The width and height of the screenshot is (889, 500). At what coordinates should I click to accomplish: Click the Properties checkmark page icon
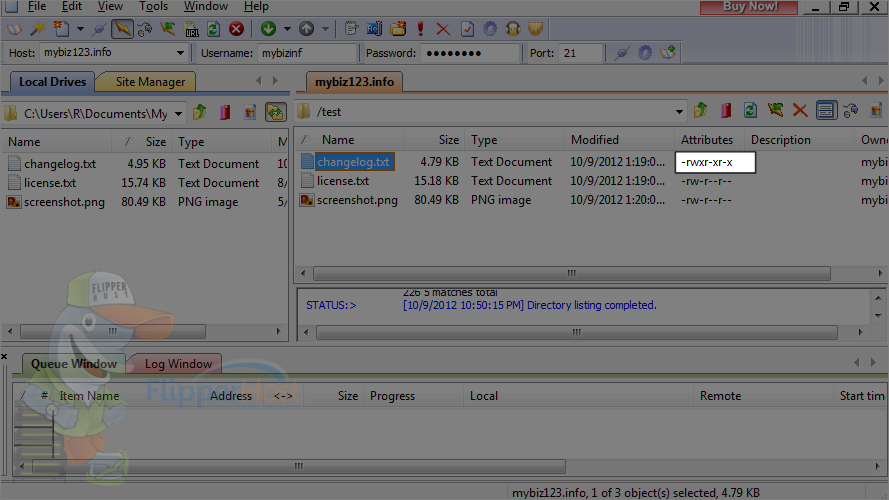467,28
